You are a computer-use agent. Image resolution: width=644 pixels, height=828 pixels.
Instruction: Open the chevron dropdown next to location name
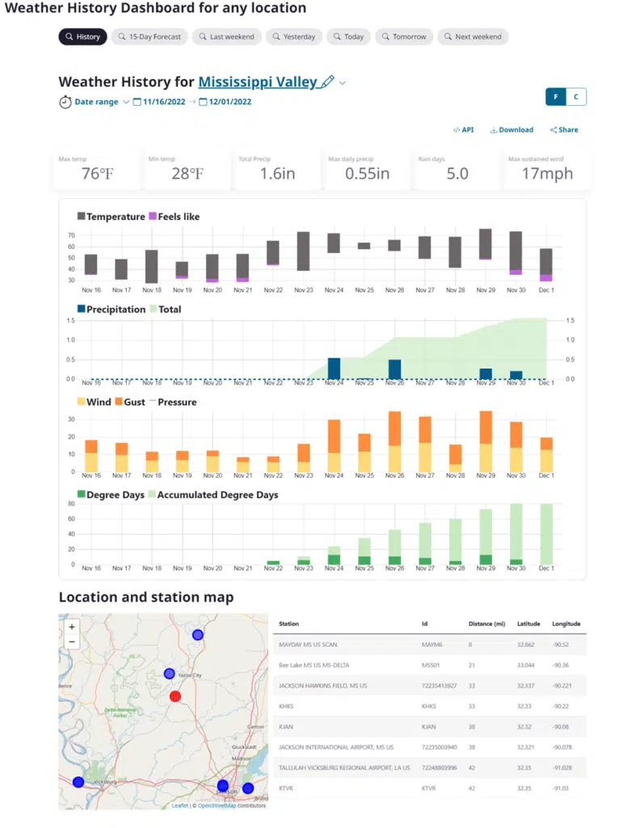click(343, 82)
